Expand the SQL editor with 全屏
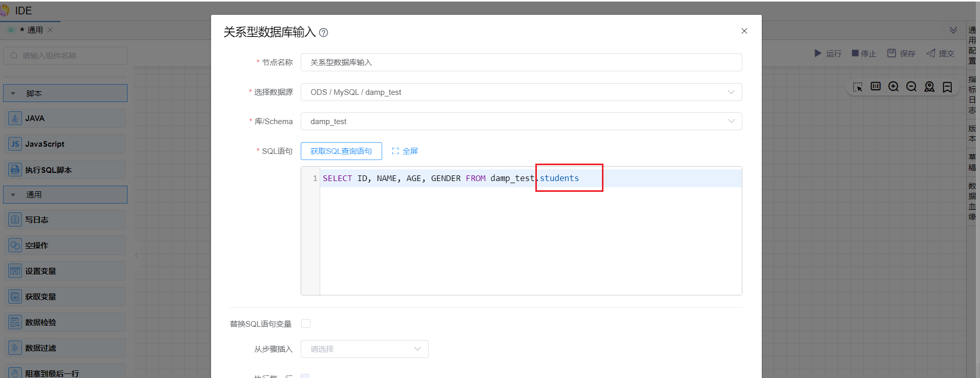The height and width of the screenshot is (378, 980). pos(405,151)
